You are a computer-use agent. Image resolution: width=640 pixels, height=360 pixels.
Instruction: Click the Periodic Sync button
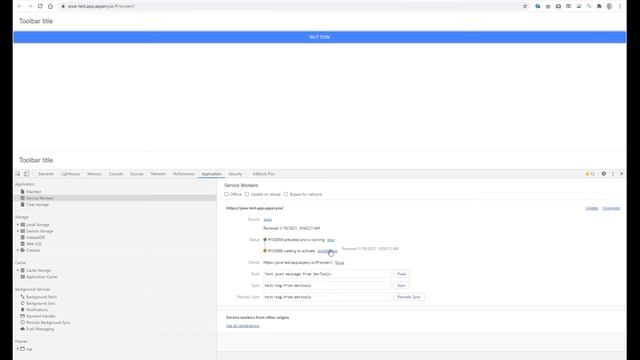[409, 297]
